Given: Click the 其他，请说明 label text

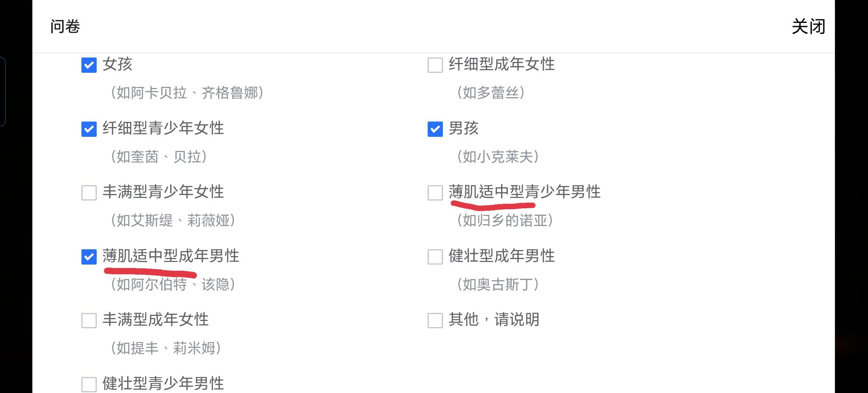Looking at the screenshot, I should pos(494,320).
